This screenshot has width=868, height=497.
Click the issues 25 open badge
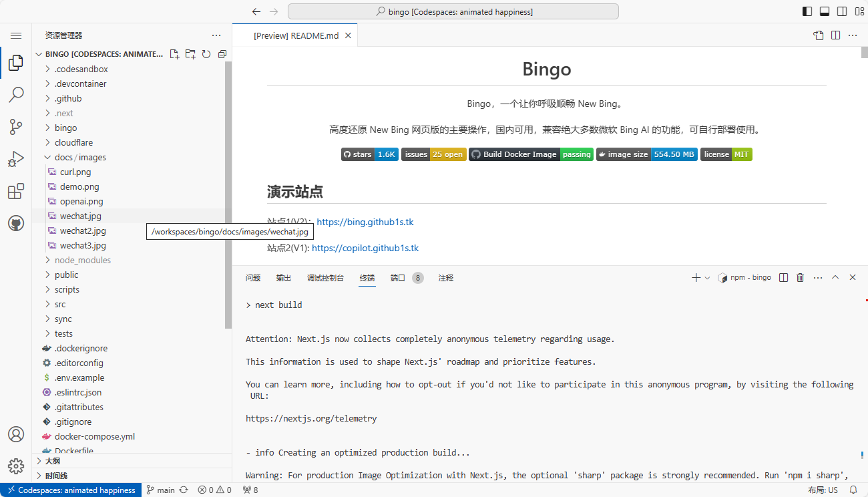pyautogui.click(x=434, y=154)
